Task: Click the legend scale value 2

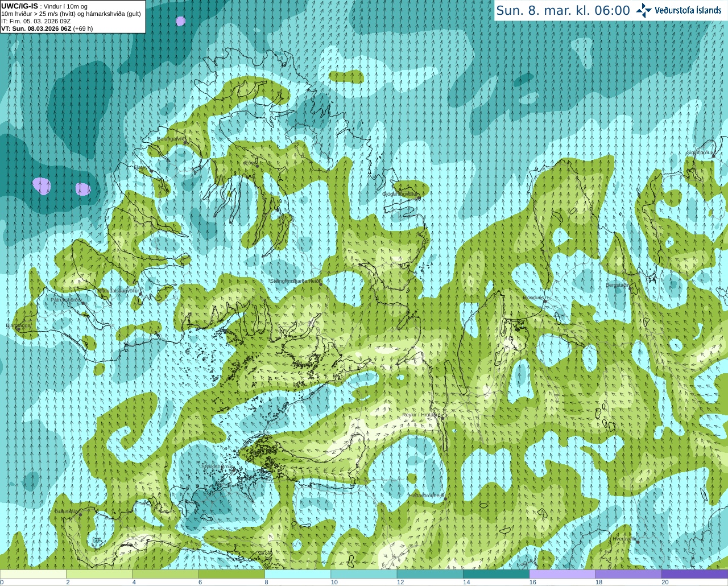Action: click(68, 582)
